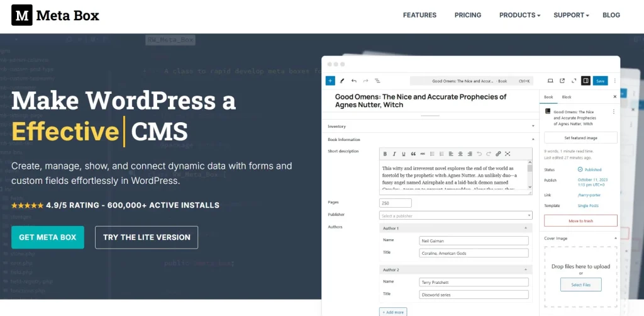The height and width of the screenshot is (316, 644).
Task: Click the Italic icon in description editor
Action: (x=394, y=154)
